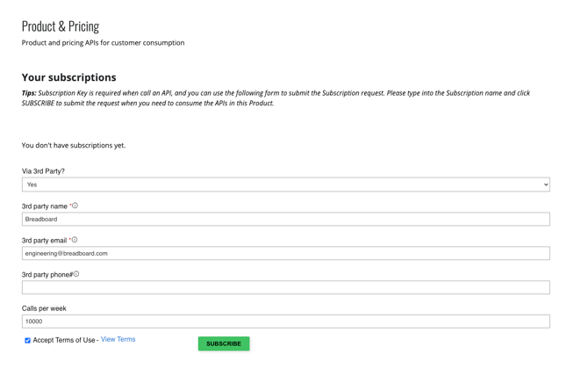Click the Via 3rd Party? field label
The width and height of the screenshot is (588, 369).
(x=43, y=171)
